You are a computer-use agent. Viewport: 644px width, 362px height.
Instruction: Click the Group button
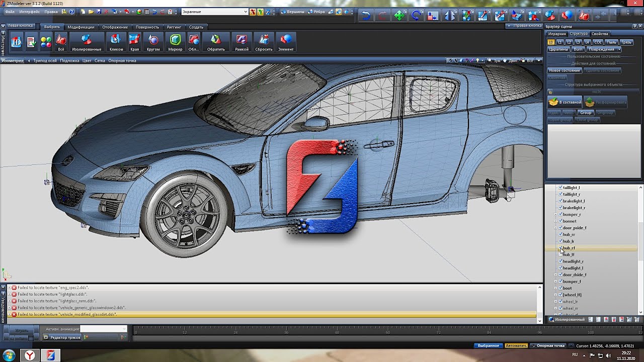tap(586, 113)
